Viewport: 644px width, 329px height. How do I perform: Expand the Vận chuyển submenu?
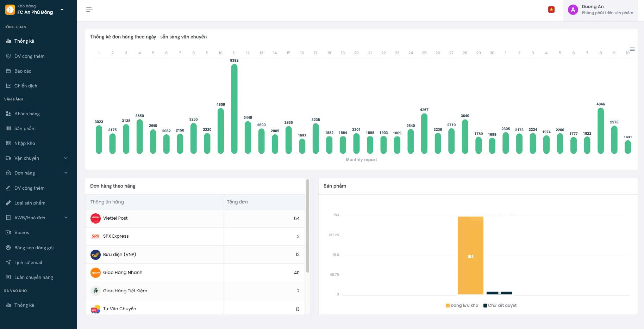pos(65,158)
